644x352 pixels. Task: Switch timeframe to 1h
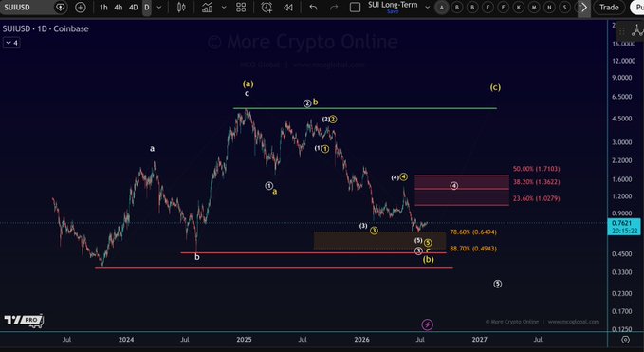[x=103, y=7]
